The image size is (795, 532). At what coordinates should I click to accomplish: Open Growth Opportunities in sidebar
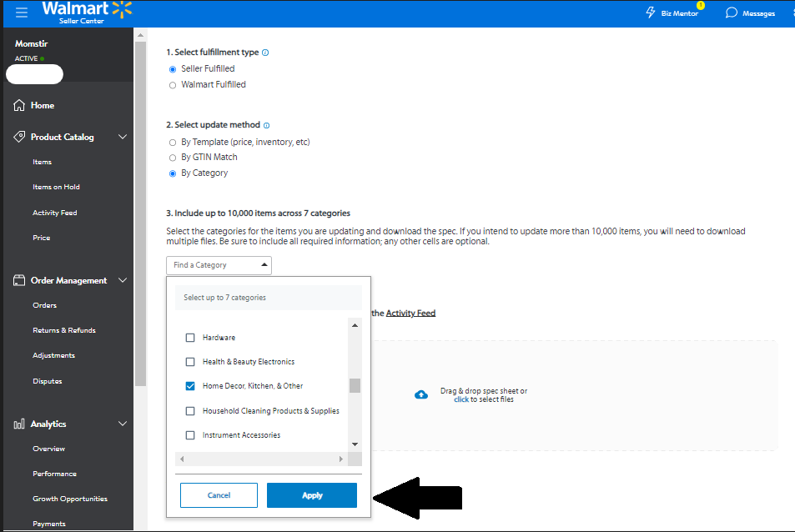pyautogui.click(x=70, y=499)
